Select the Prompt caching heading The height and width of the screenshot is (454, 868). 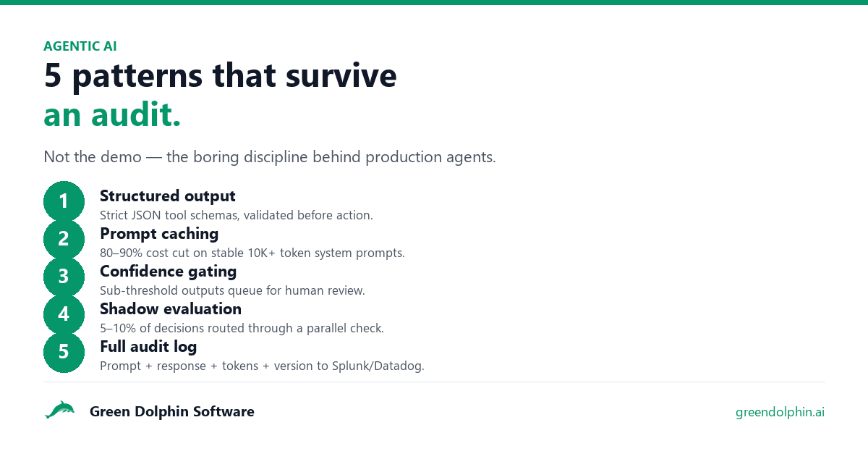[x=159, y=233]
